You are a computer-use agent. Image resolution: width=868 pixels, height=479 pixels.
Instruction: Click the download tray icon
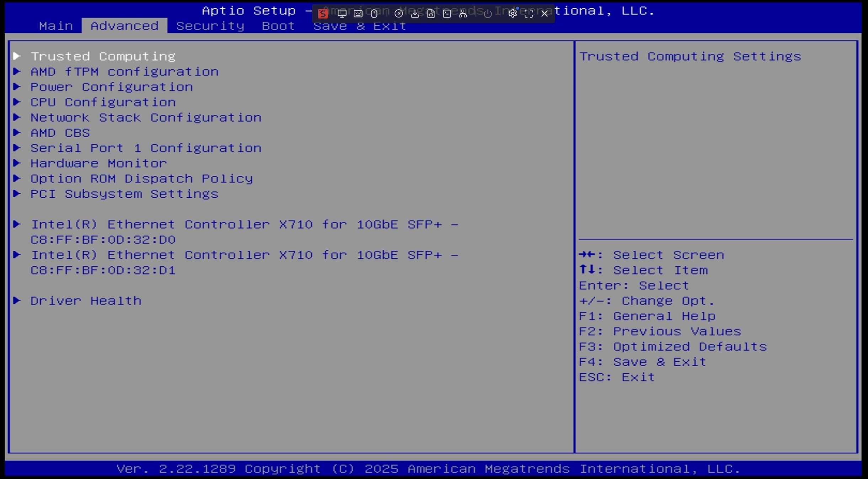[414, 14]
